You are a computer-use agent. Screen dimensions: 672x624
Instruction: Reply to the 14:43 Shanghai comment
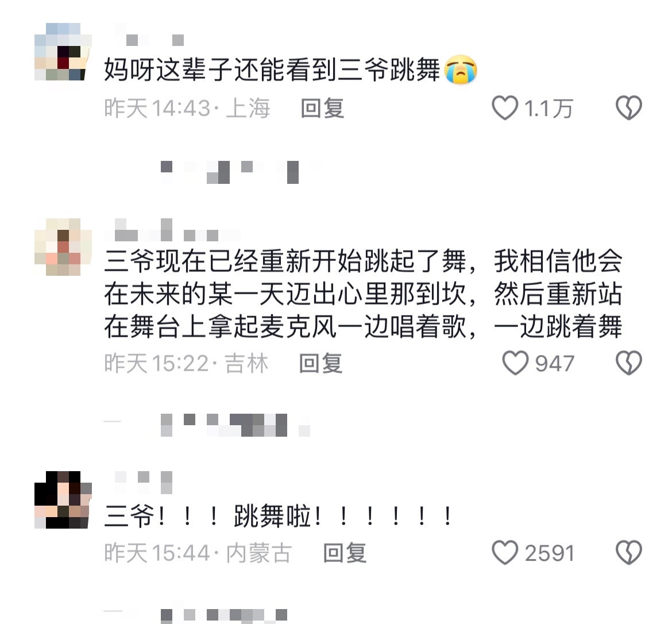pyautogui.click(x=322, y=108)
